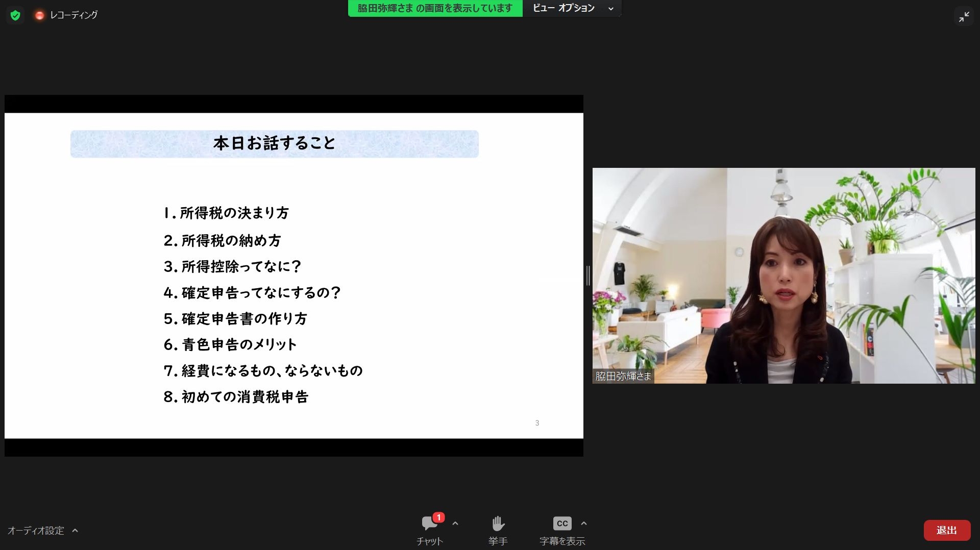The width and height of the screenshot is (980, 550).
Task: Exit full screen via corner arrows icon
Action: 964,17
